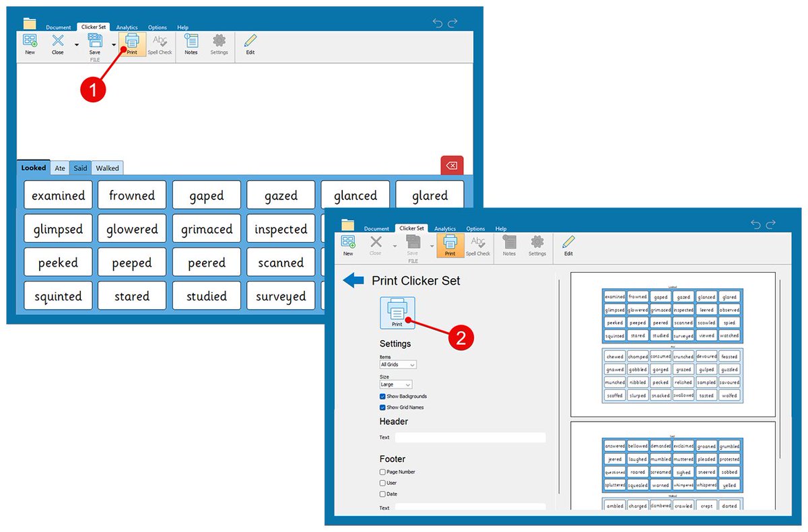Uncheck Show Grid Names

(x=382, y=407)
